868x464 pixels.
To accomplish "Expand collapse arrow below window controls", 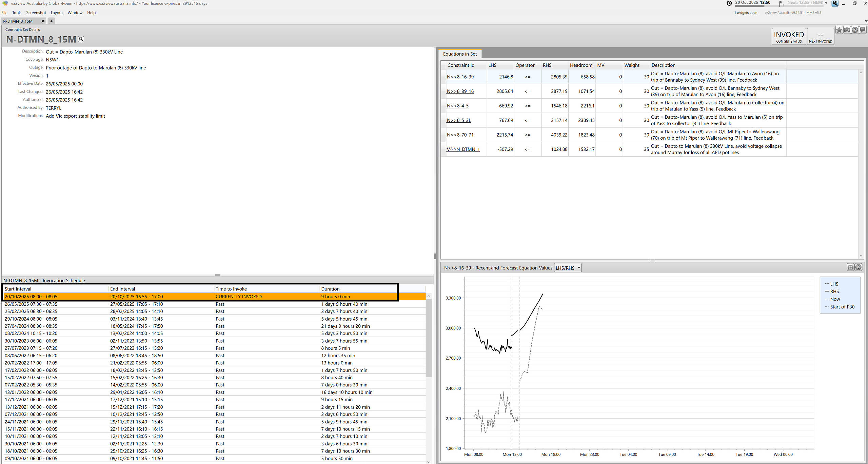I will coord(866,21).
